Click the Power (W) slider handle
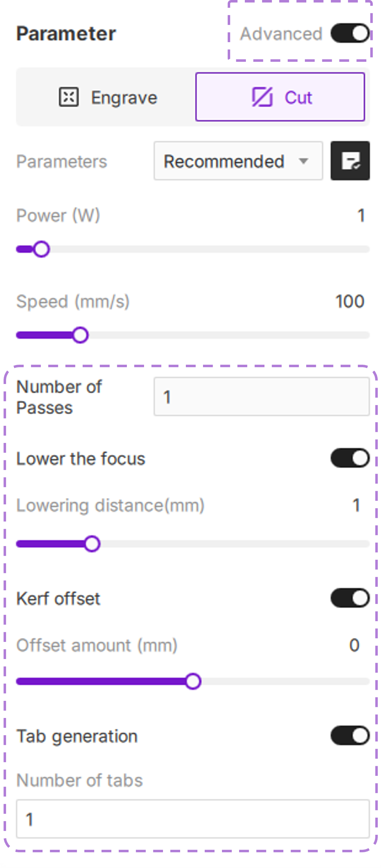This screenshot has width=381, height=868. click(41, 249)
